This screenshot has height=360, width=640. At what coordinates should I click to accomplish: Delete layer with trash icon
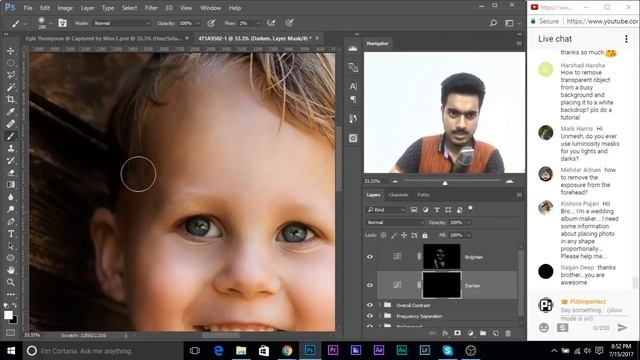508,333
